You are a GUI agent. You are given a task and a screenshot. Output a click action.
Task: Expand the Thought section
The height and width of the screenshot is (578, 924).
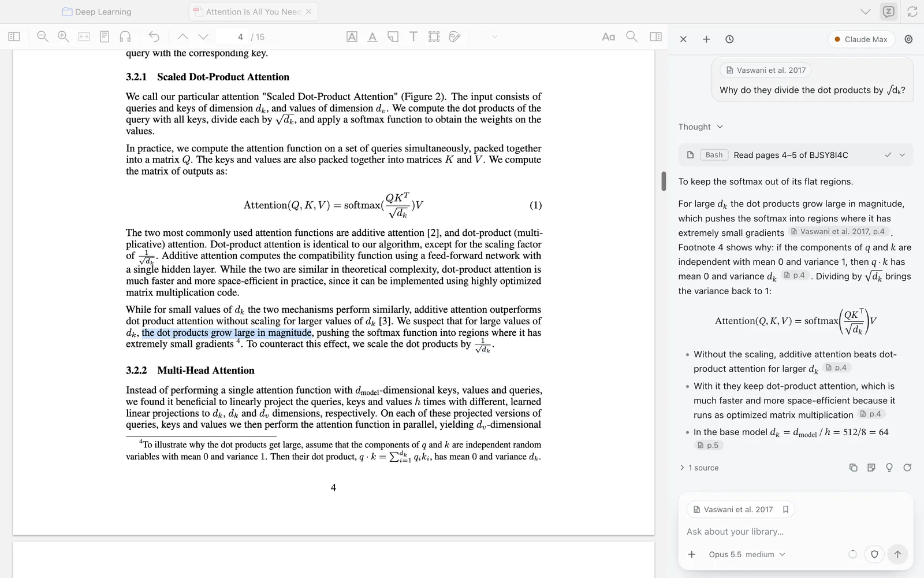tap(701, 127)
